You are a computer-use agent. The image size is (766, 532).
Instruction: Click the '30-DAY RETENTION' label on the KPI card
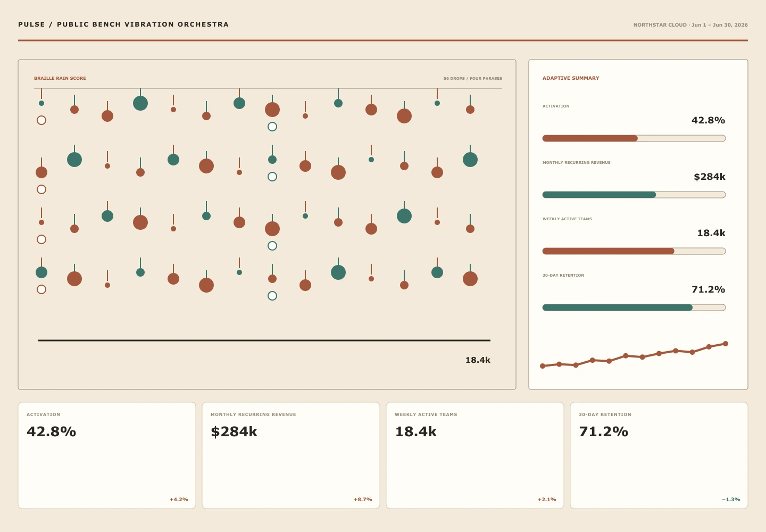click(x=605, y=414)
